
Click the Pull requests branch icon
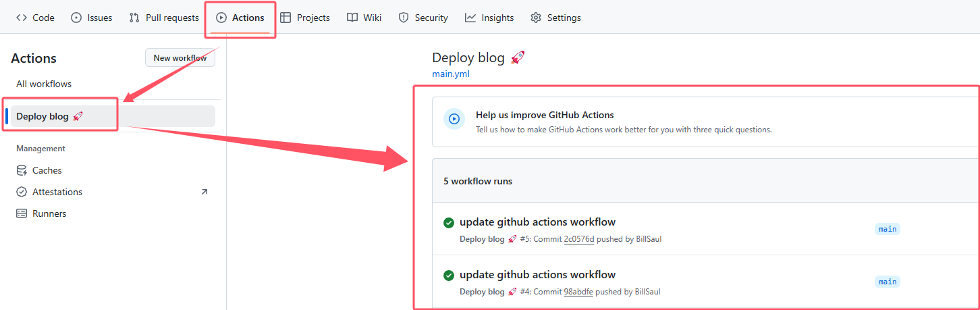pyautogui.click(x=134, y=18)
